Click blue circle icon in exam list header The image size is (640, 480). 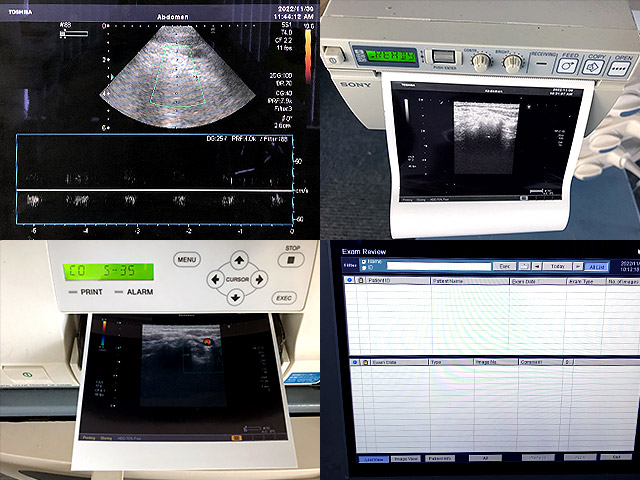(355, 362)
